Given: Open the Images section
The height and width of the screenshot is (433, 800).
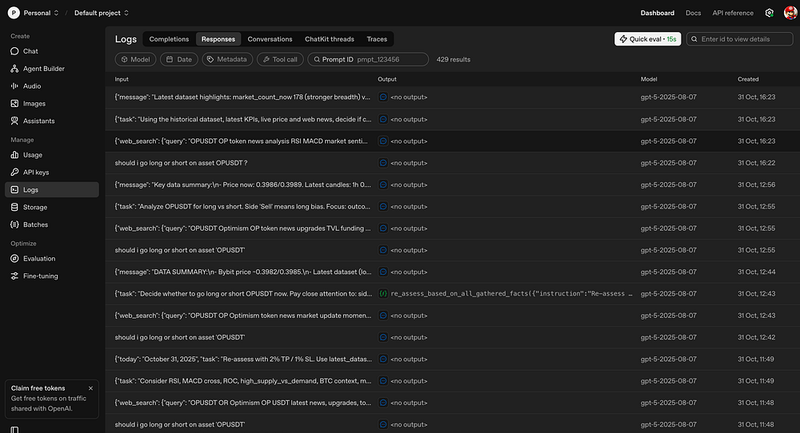Looking at the screenshot, I should (34, 103).
